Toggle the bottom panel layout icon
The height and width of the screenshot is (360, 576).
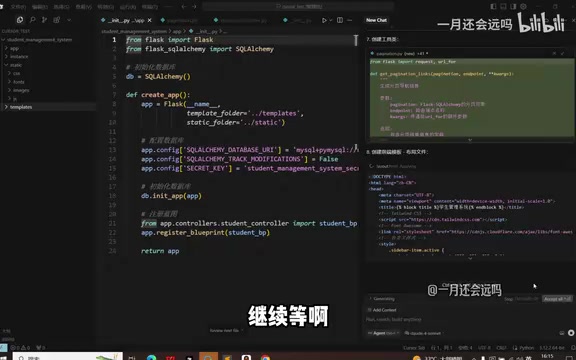503,6
